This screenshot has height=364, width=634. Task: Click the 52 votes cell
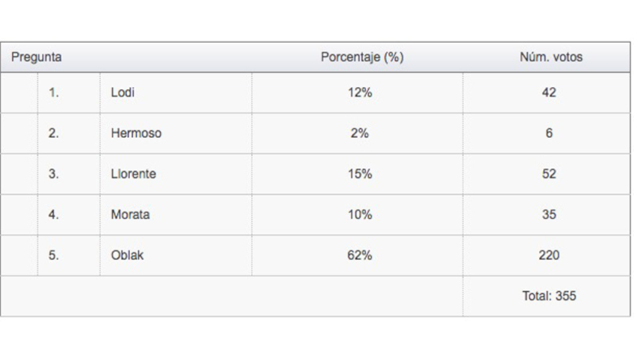549,174
